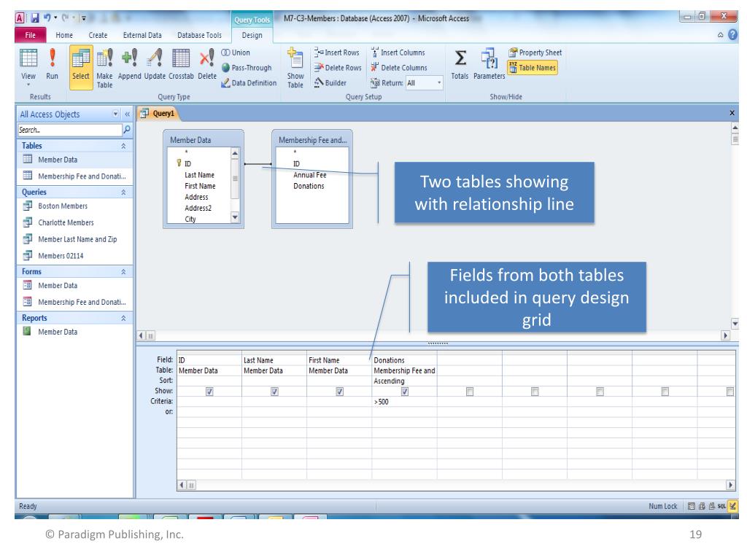Insert Rows into the query grid
The image size is (747, 560).
[336, 52]
